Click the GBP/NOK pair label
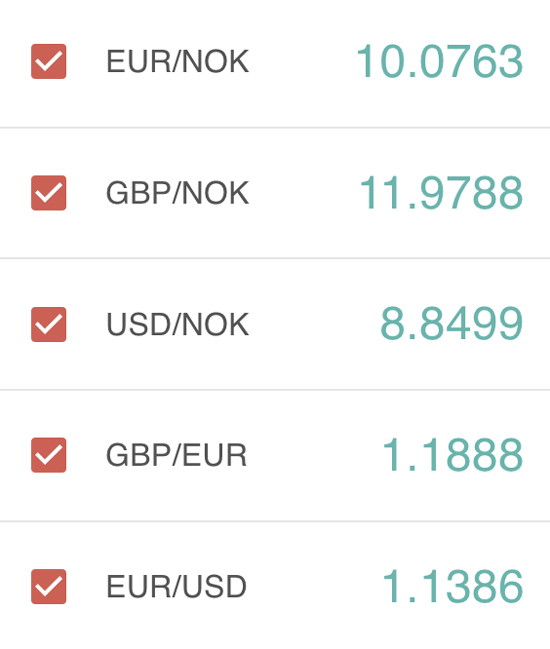550x649 pixels. (178, 193)
